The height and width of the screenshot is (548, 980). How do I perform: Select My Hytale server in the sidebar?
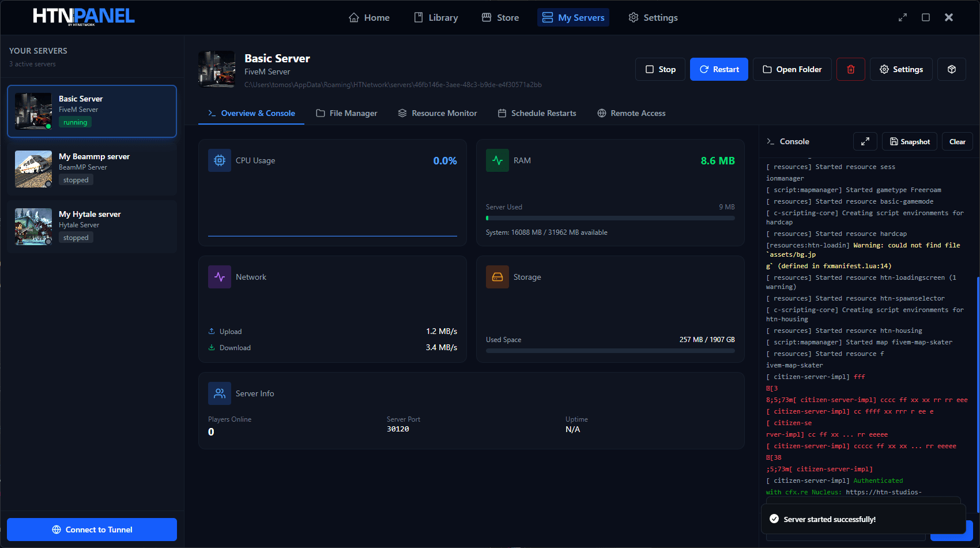pos(92,227)
